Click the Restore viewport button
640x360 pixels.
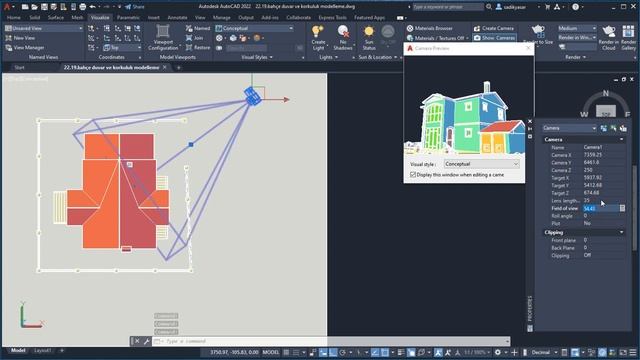(x=198, y=48)
